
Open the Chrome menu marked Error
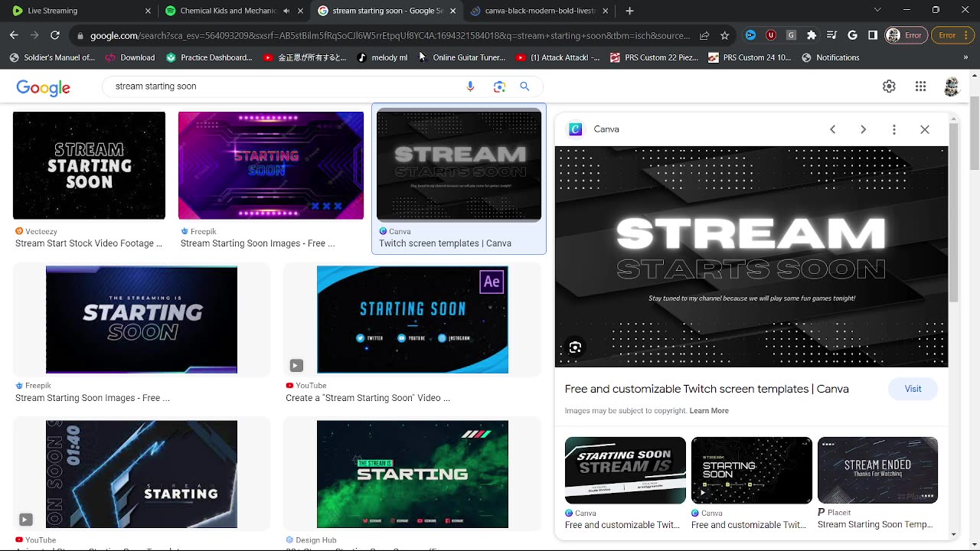click(x=954, y=35)
